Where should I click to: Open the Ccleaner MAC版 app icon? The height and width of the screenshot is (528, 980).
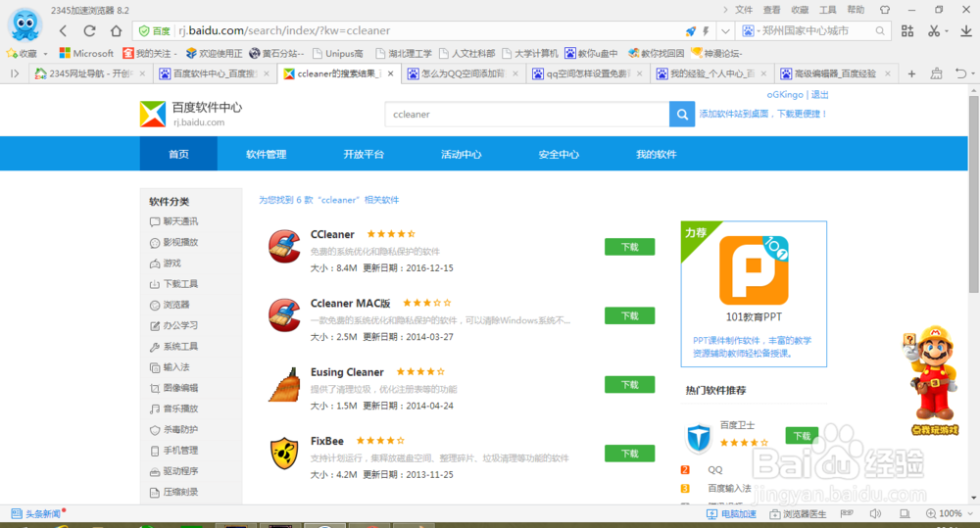pos(284,314)
